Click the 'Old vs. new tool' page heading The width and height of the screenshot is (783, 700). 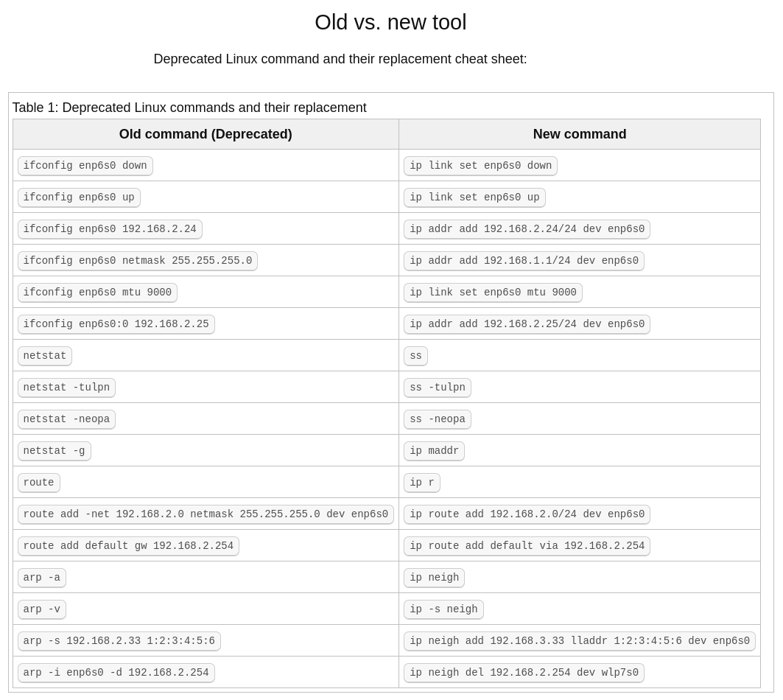(390, 23)
